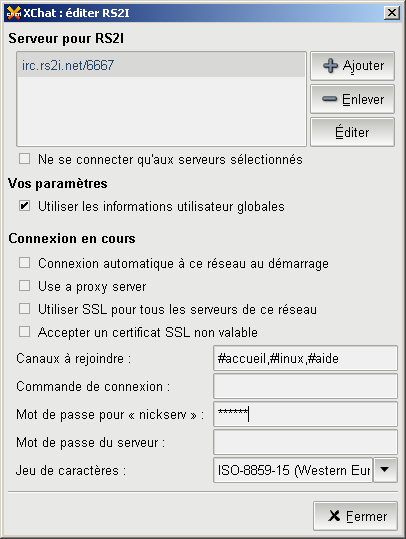406x539 pixels.
Task: Click the Commande de connexion field
Action: pyautogui.click(x=305, y=386)
